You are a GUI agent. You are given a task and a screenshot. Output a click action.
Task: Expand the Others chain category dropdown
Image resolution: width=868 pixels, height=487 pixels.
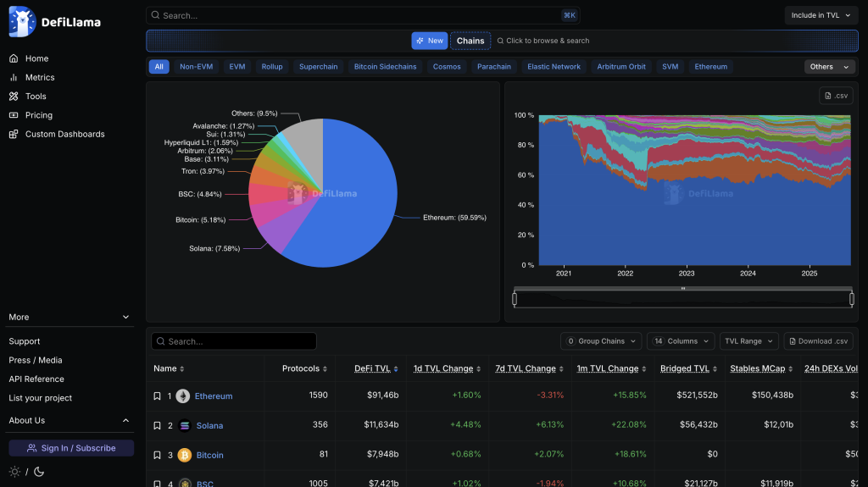(x=828, y=67)
